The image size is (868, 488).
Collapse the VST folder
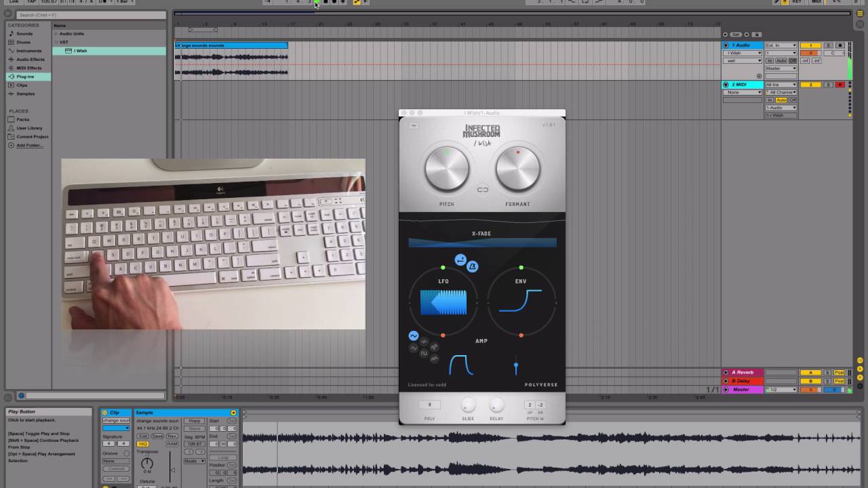coord(56,42)
